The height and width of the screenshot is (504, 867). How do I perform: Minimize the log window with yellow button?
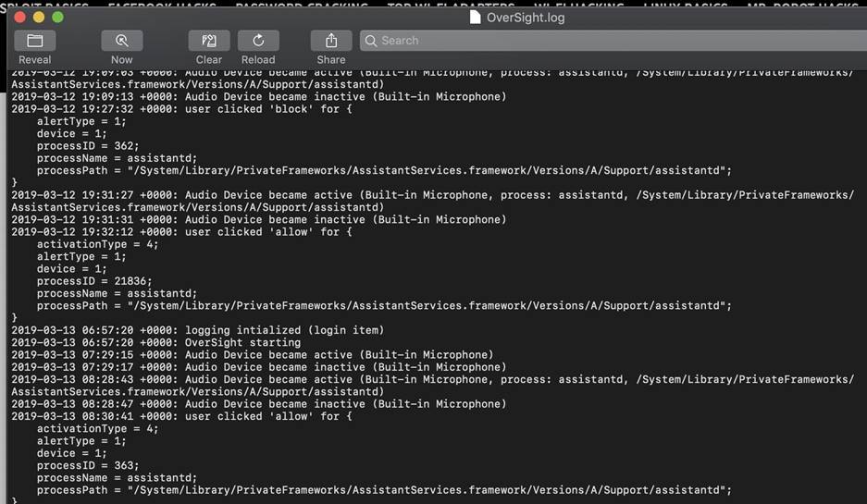click(x=38, y=17)
